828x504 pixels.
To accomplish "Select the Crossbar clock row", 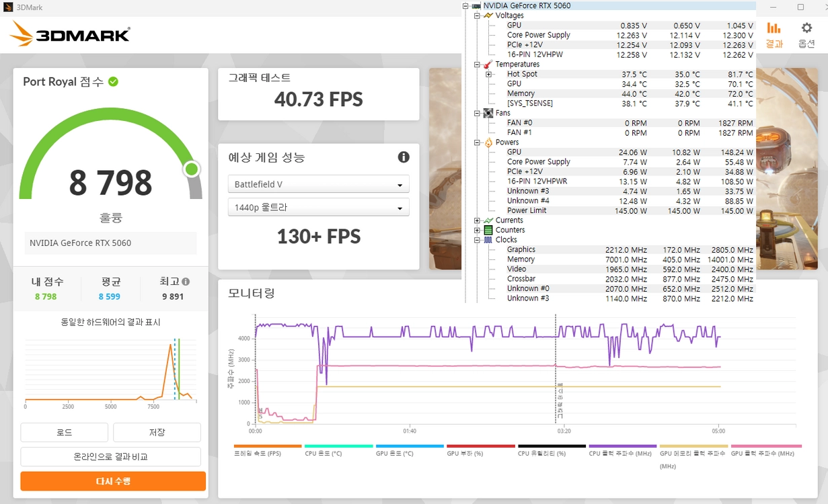I will click(630, 279).
